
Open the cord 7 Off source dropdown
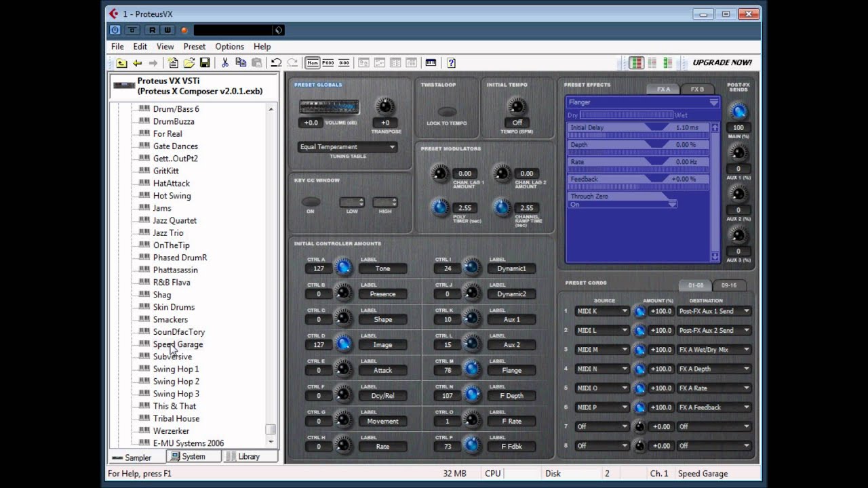click(602, 426)
